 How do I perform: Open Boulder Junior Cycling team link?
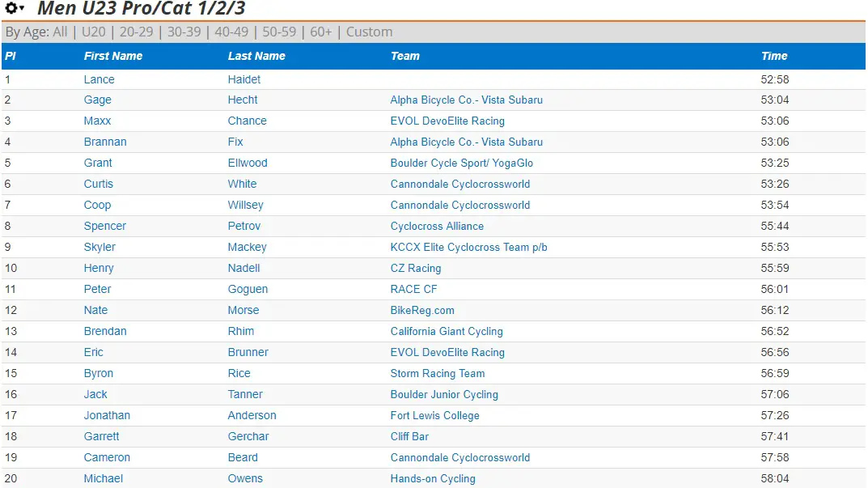pos(444,395)
